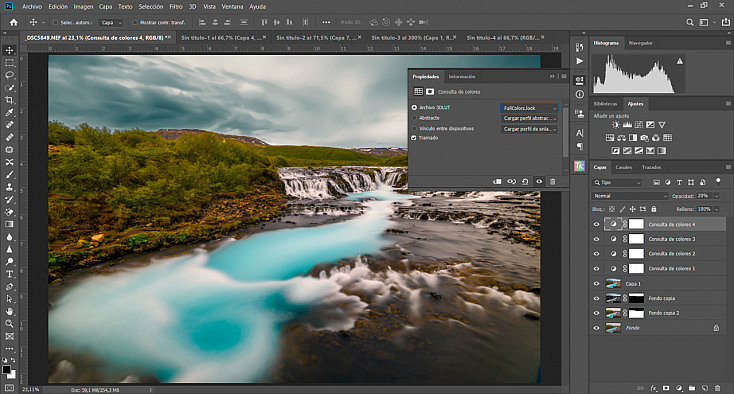
Task: Add a Curves adjustment
Action: point(639,125)
